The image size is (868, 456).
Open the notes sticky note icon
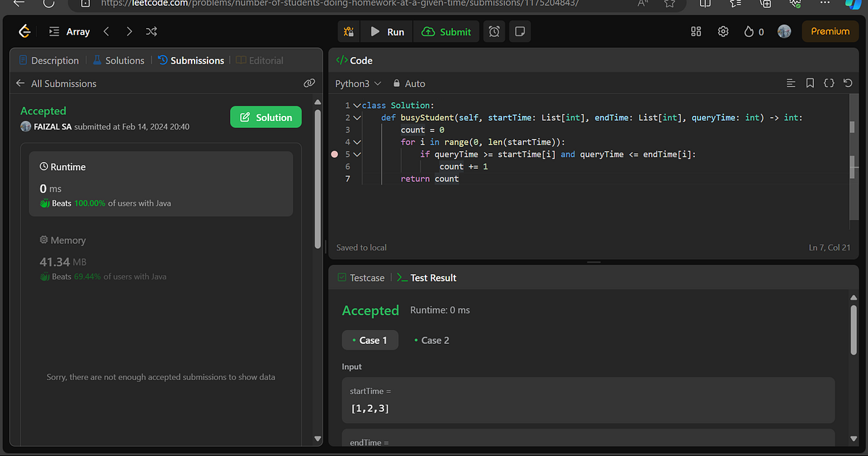[519, 32]
